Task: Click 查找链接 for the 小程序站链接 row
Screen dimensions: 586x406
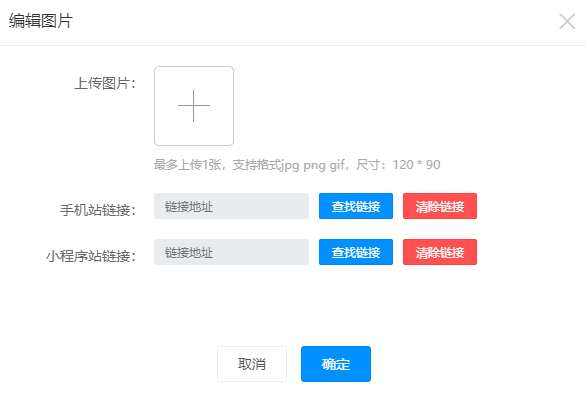Action: 356,252
